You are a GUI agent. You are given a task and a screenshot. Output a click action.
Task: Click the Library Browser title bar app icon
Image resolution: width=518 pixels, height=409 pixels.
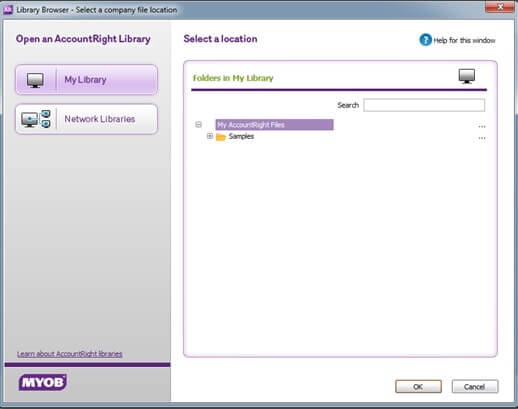(8, 10)
